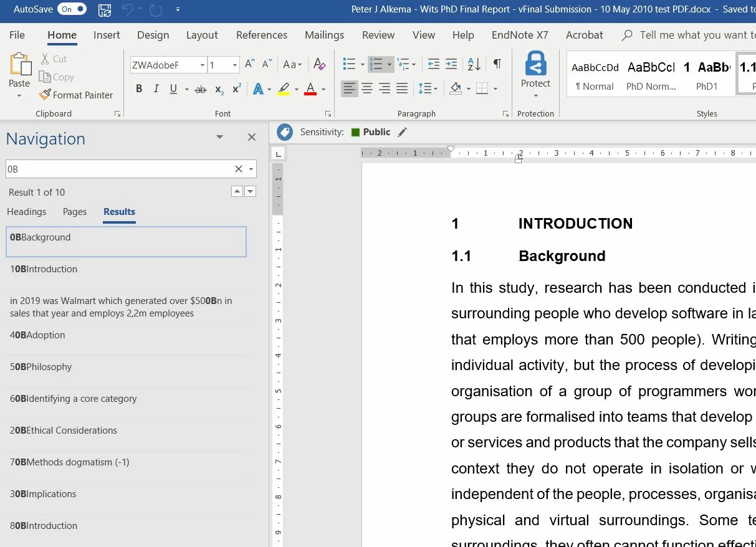
Task: Toggle strikethrough formatting
Action: [x=200, y=89]
